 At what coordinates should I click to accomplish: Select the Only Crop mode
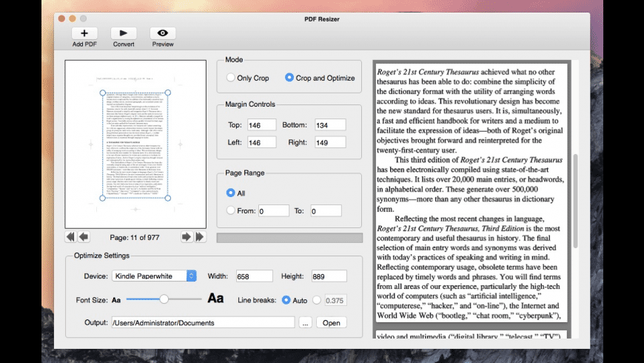[x=230, y=78]
